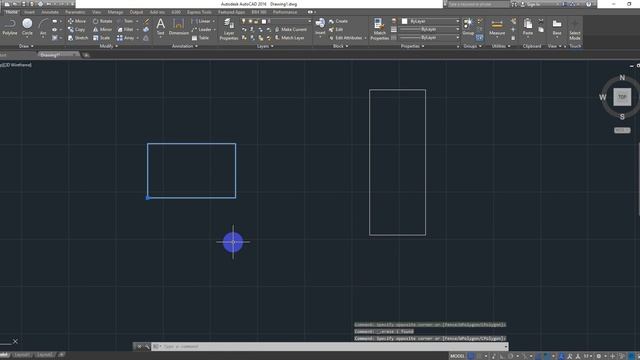Select the Circle drawing tool
Viewport: 640px width, 360px height.
click(27, 27)
